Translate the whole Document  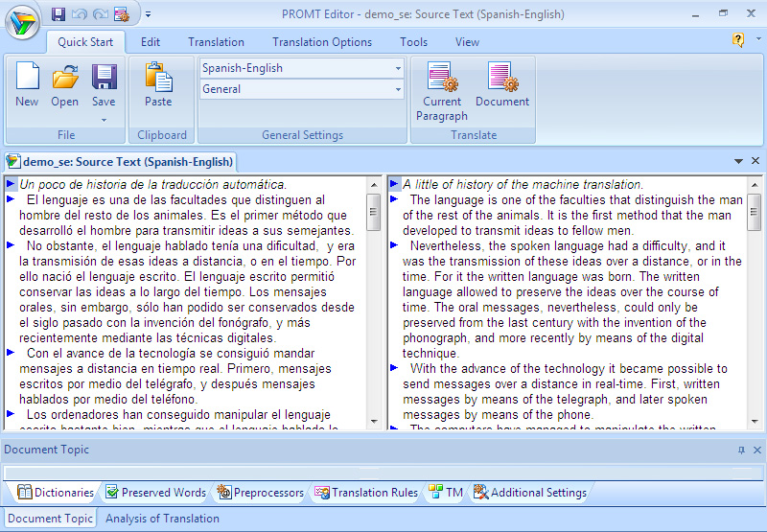(x=502, y=84)
